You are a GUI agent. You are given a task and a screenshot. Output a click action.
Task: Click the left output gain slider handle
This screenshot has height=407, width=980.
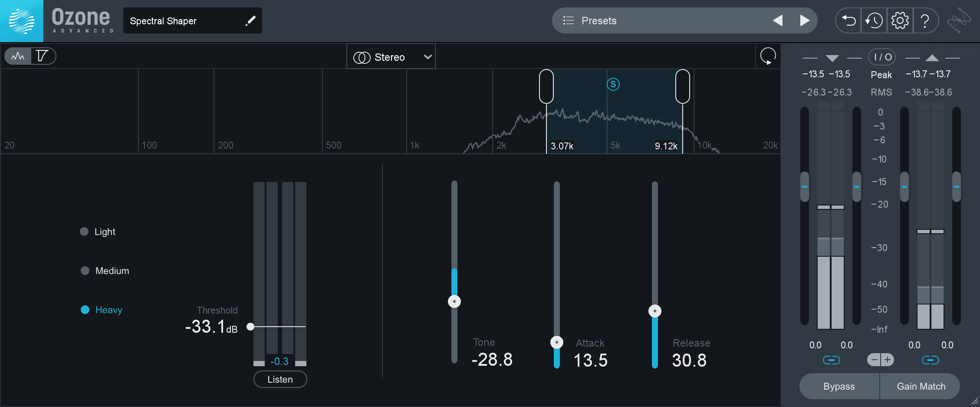(x=904, y=187)
